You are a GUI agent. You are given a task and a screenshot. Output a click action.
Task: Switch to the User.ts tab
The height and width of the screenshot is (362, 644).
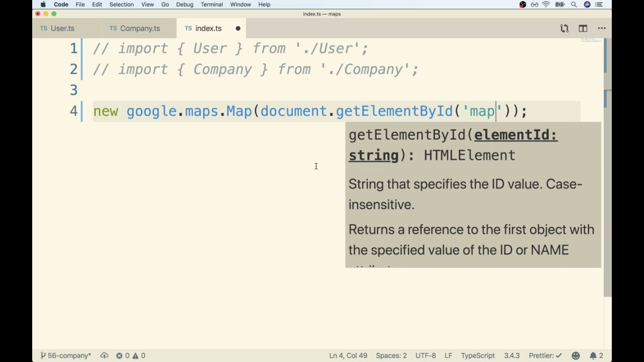pyautogui.click(x=62, y=29)
